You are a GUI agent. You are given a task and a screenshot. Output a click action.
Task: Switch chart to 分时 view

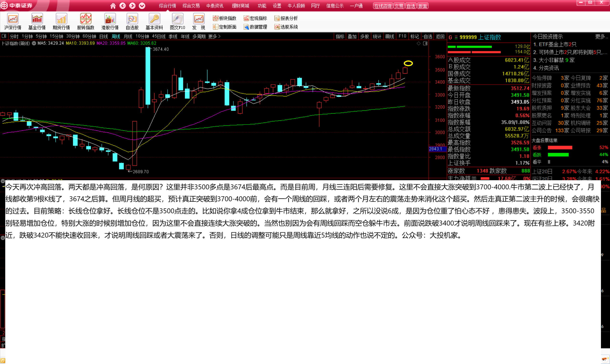14,36
